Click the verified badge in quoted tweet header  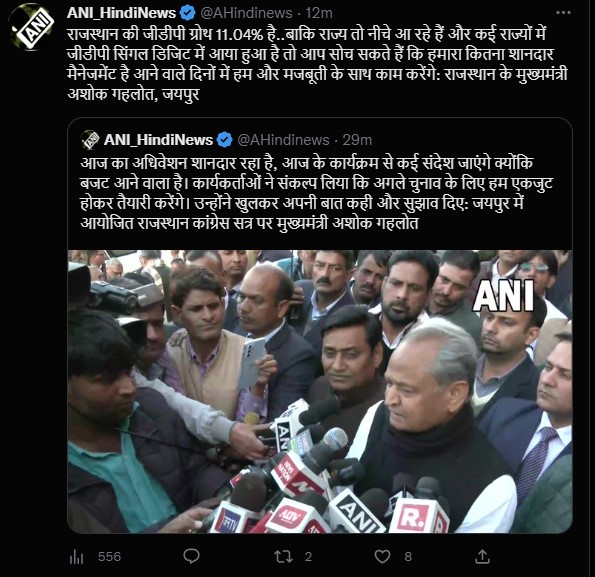[225, 140]
